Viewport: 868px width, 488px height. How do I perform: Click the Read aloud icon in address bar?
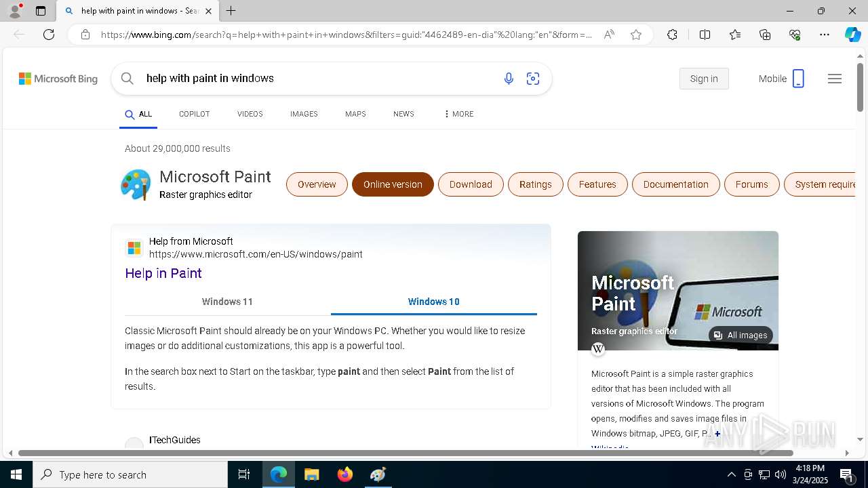click(609, 35)
